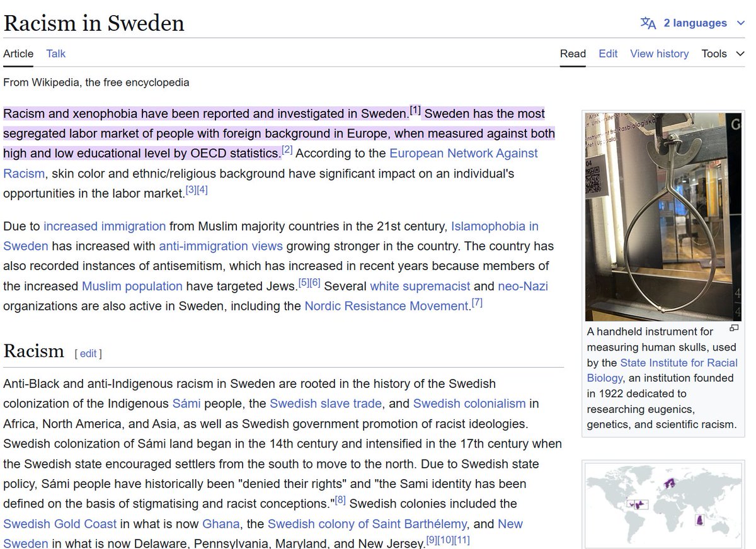756x549 pixels.
Task: Jump to citation [6]
Action: point(315,283)
